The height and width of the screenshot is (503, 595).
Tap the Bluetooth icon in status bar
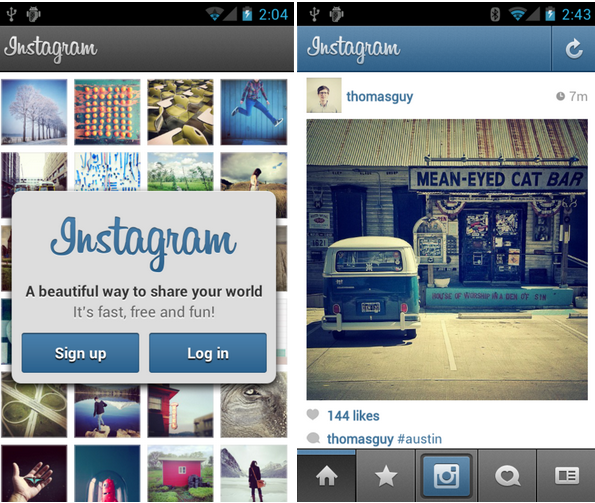[495, 14]
